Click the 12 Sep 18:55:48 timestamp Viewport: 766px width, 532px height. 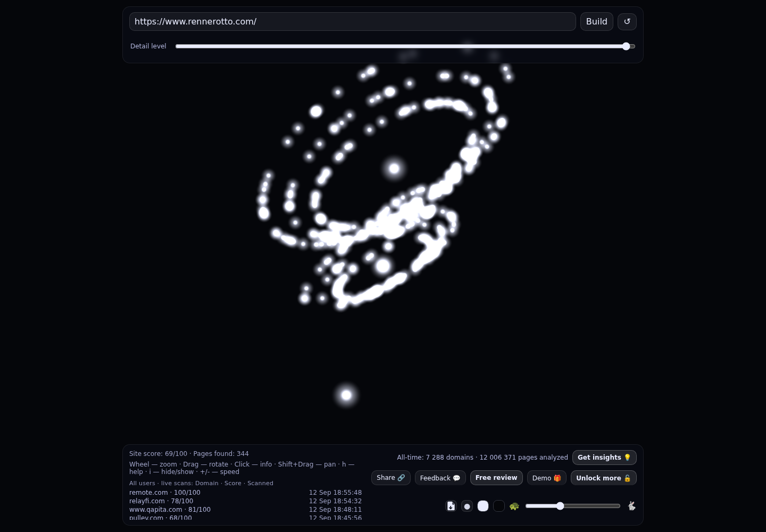pos(335,493)
